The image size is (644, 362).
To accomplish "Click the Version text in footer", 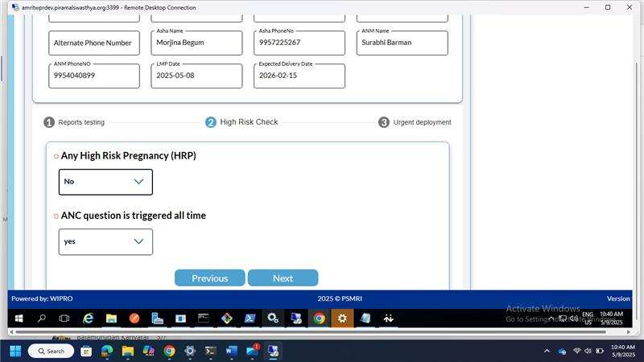I will coord(618,298).
